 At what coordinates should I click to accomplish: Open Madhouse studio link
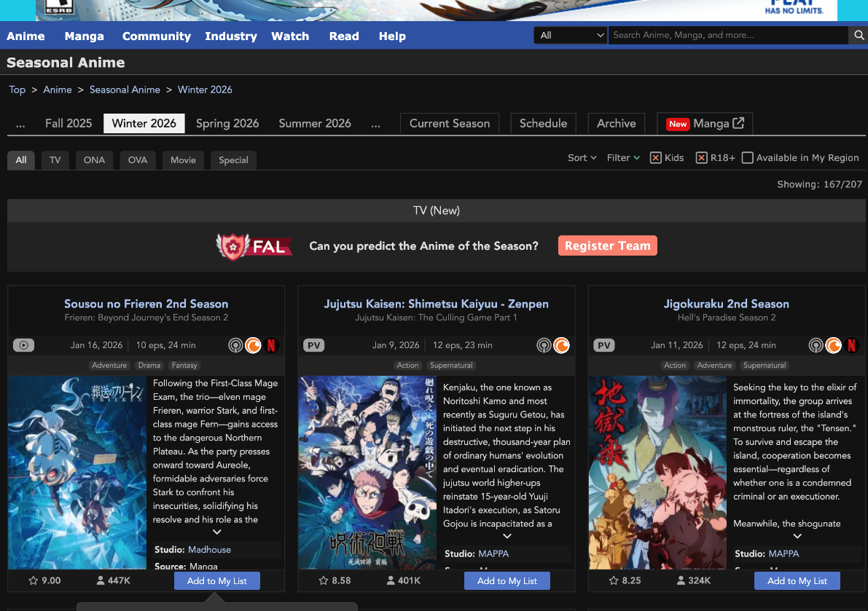coord(209,550)
